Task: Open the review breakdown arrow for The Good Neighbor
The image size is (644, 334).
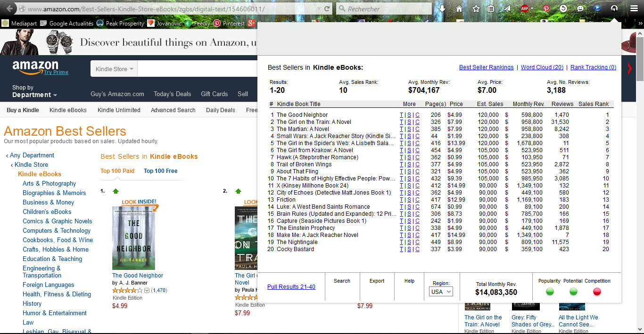Action: [x=147, y=290]
